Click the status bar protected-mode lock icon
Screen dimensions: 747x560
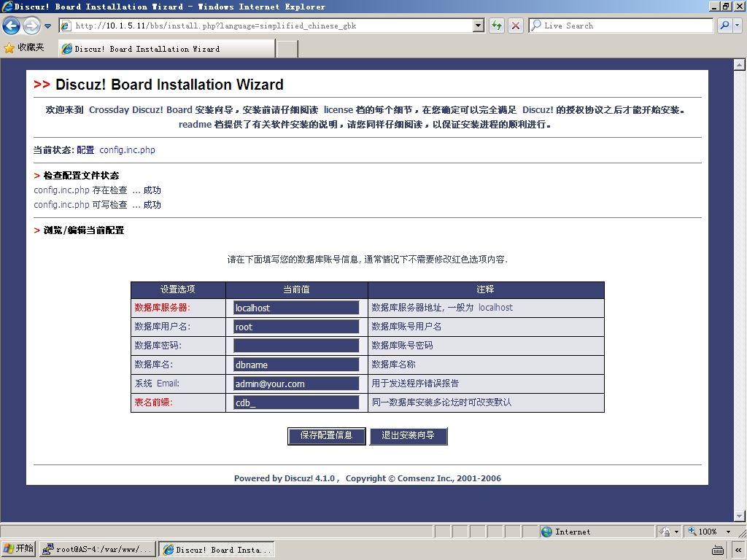click(x=665, y=532)
